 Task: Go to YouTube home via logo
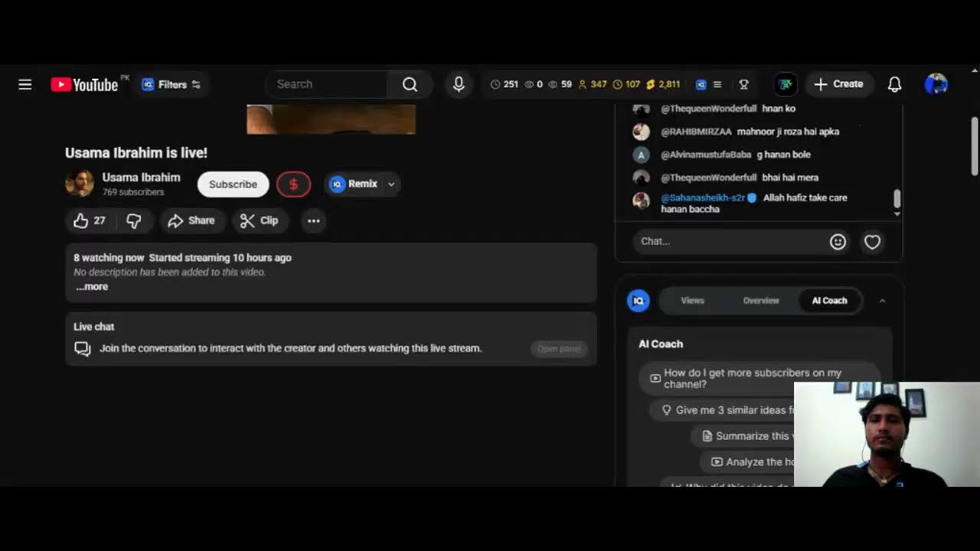pos(84,84)
